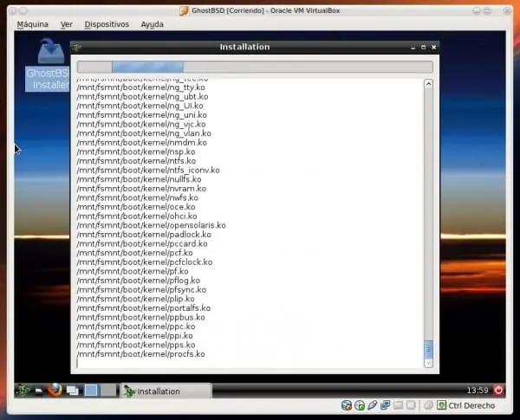
Task: Click the show desktop windows icon in taskbar
Action: tap(72, 391)
